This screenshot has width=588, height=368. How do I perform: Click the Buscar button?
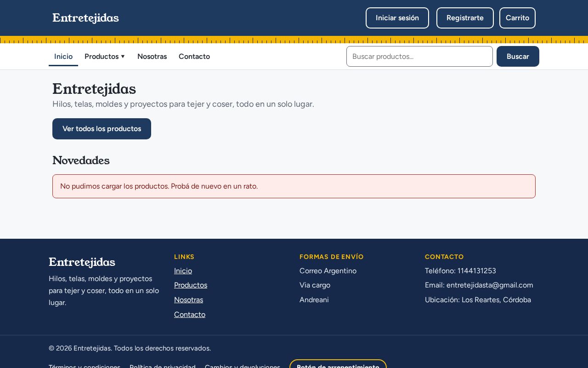point(518,57)
